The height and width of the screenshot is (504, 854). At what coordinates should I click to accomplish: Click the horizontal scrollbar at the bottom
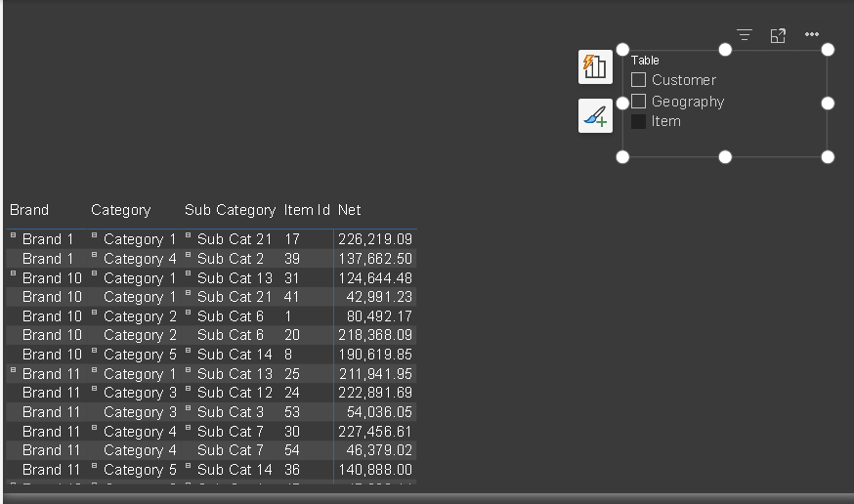coord(428,498)
